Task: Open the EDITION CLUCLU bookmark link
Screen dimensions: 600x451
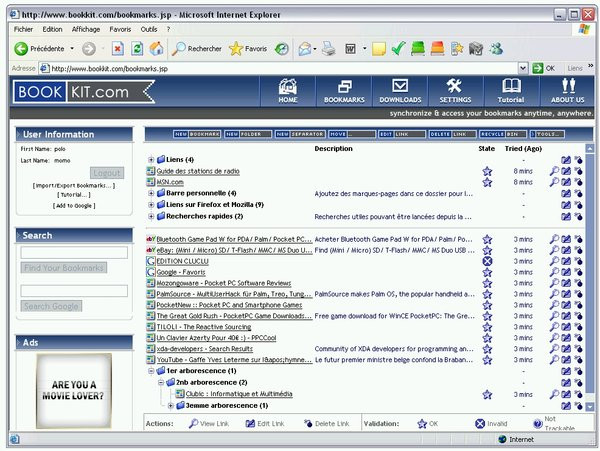Action: 183,261
